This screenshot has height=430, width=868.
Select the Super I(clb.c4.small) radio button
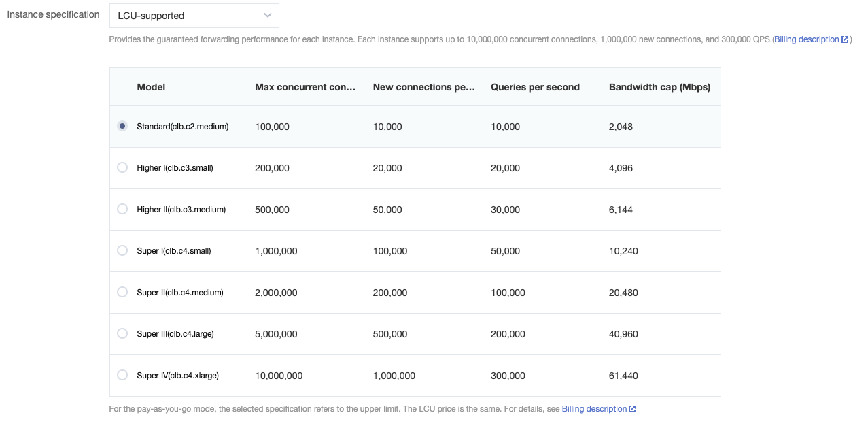[x=122, y=250]
